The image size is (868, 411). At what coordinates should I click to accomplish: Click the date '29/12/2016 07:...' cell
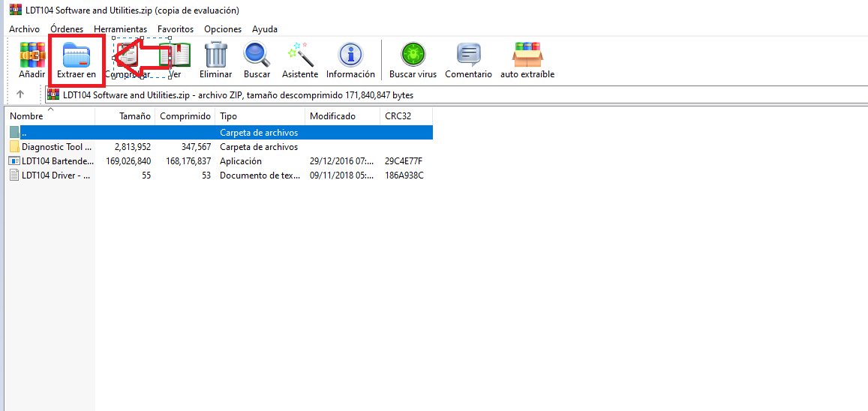click(x=341, y=161)
